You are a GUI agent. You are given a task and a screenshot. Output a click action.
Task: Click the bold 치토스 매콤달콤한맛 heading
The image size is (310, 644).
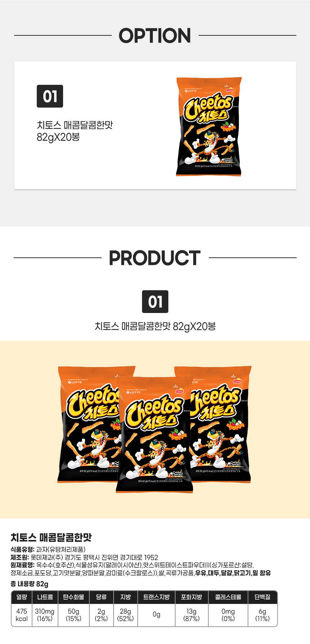point(51,537)
